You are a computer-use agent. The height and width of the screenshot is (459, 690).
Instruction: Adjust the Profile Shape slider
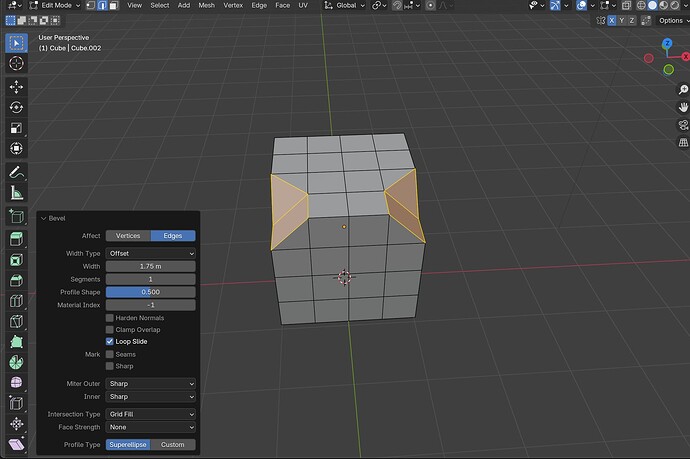coord(150,292)
